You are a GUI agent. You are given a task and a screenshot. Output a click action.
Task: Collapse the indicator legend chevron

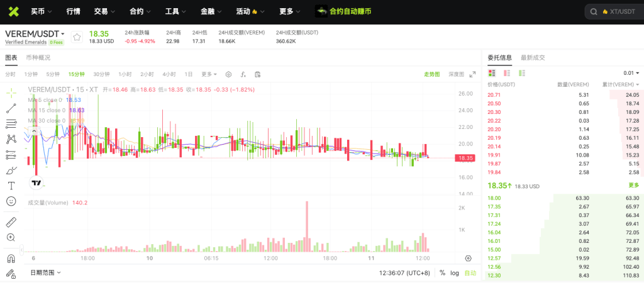(35, 131)
